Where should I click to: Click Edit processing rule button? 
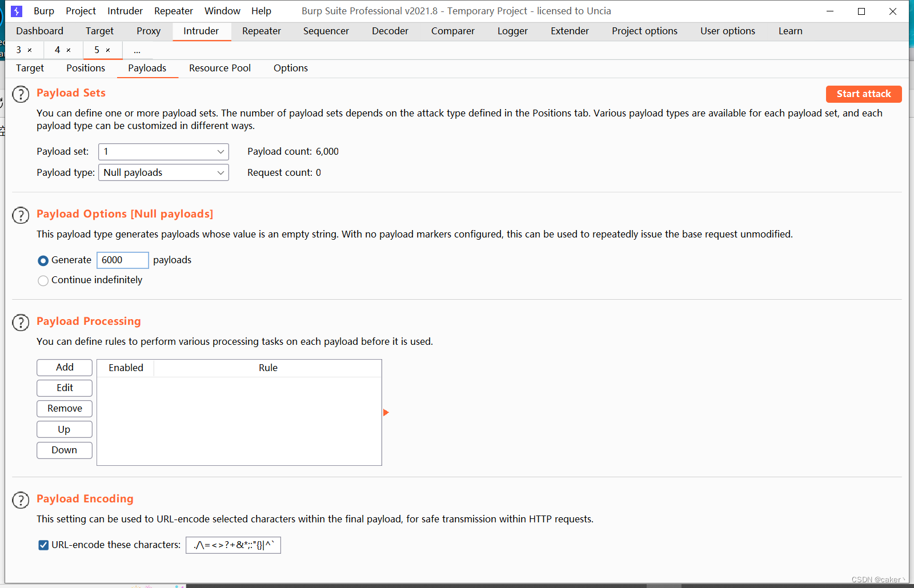pyautogui.click(x=65, y=388)
